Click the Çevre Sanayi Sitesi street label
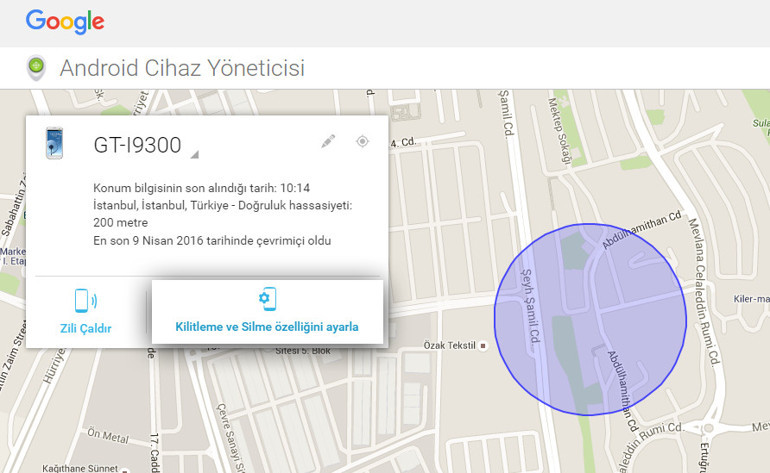 pyautogui.click(x=230, y=438)
